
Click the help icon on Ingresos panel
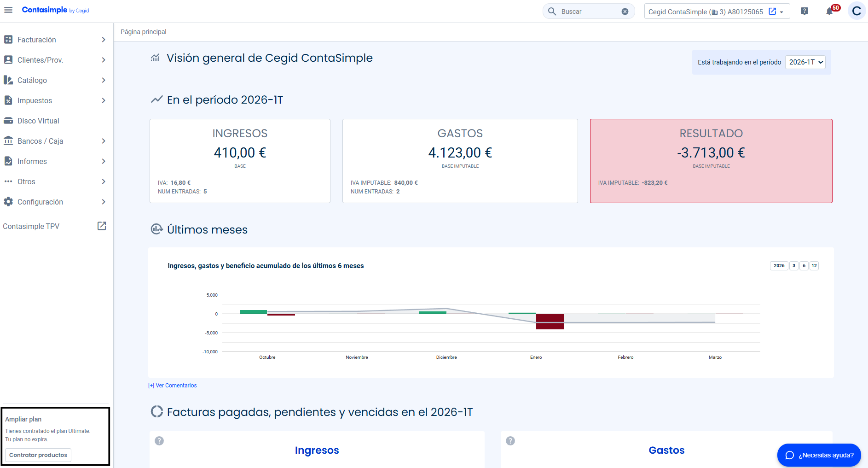click(159, 441)
